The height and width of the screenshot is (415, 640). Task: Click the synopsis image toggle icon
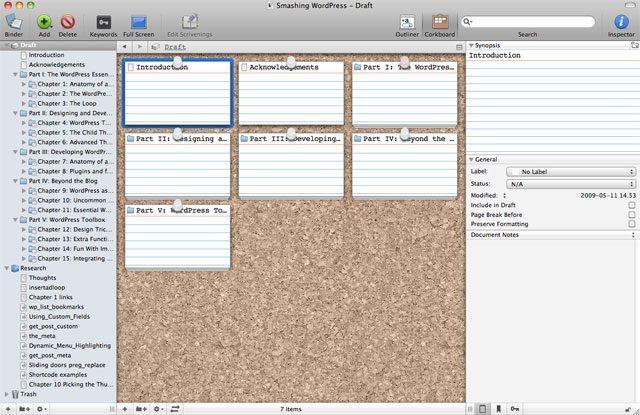pyautogui.click(x=634, y=45)
